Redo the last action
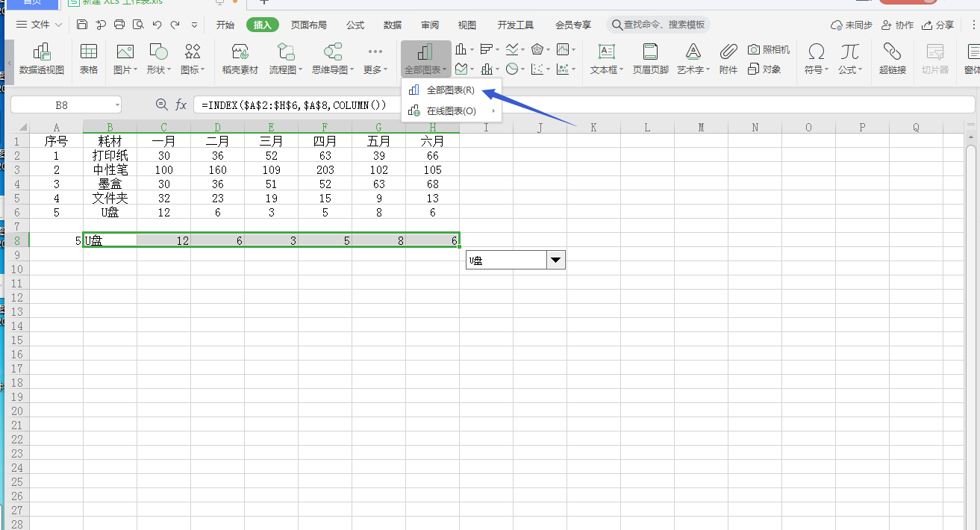980x530 pixels. click(x=175, y=25)
